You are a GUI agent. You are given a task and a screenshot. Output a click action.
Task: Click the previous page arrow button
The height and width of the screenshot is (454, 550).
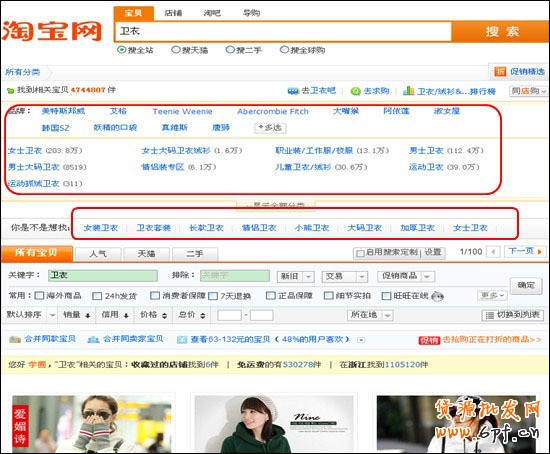[x=494, y=252]
